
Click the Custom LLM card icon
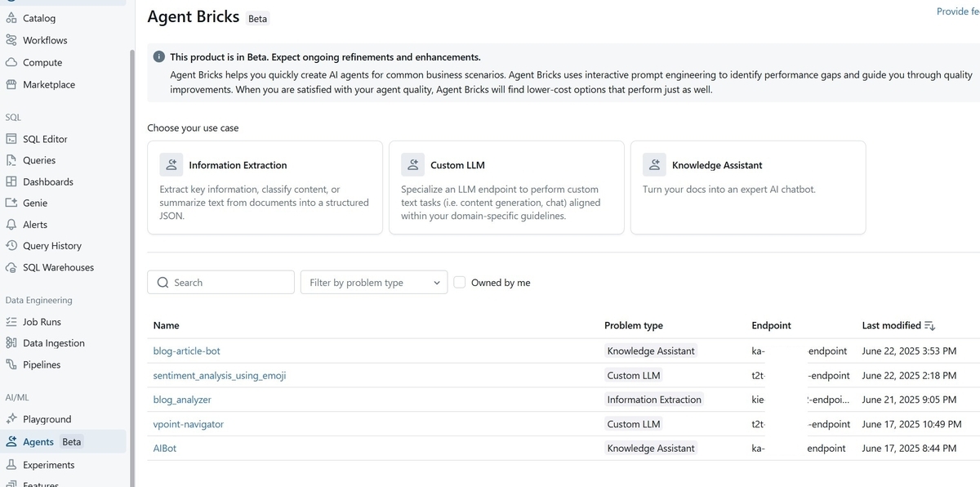pyautogui.click(x=413, y=165)
